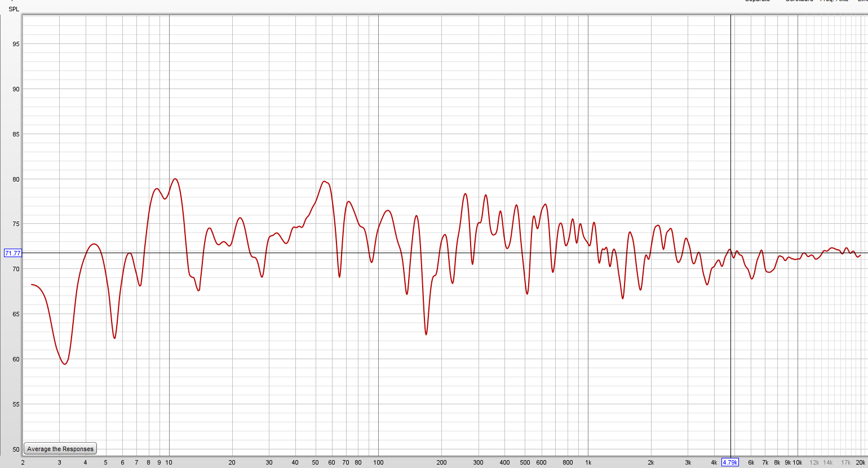Viewport: 868px width, 468px height.
Task: Click the 2k frequency axis label
Action: pyautogui.click(x=651, y=462)
